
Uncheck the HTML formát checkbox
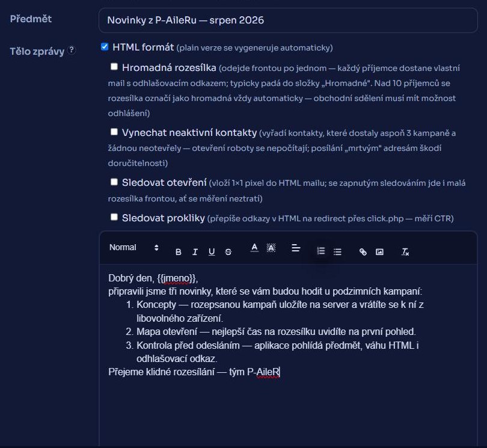click(105, 47)
